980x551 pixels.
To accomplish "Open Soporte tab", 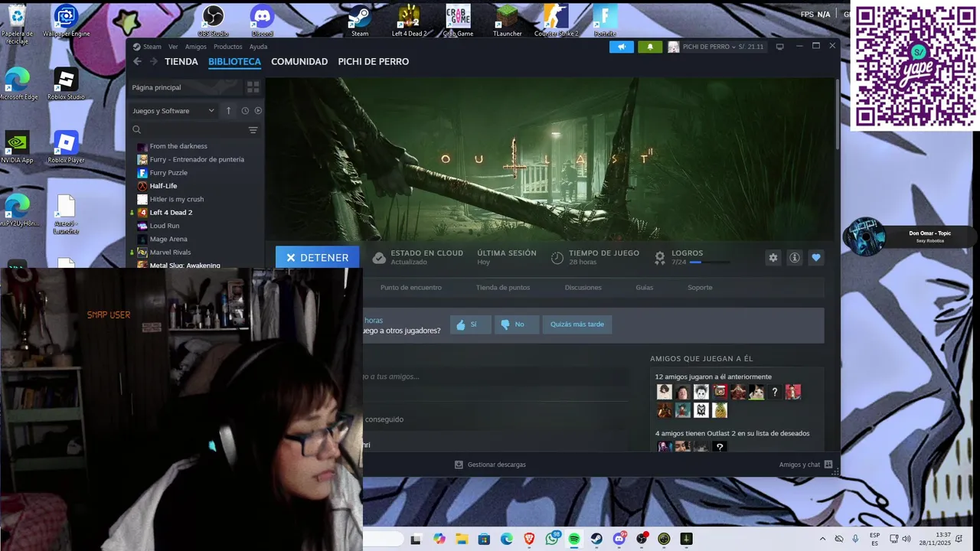I will point(700,288).
